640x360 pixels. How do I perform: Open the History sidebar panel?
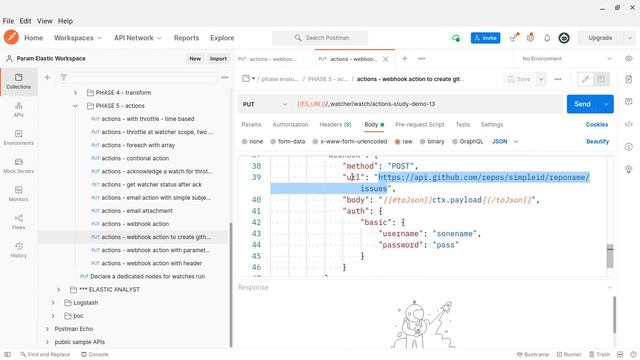coord(18,250)
